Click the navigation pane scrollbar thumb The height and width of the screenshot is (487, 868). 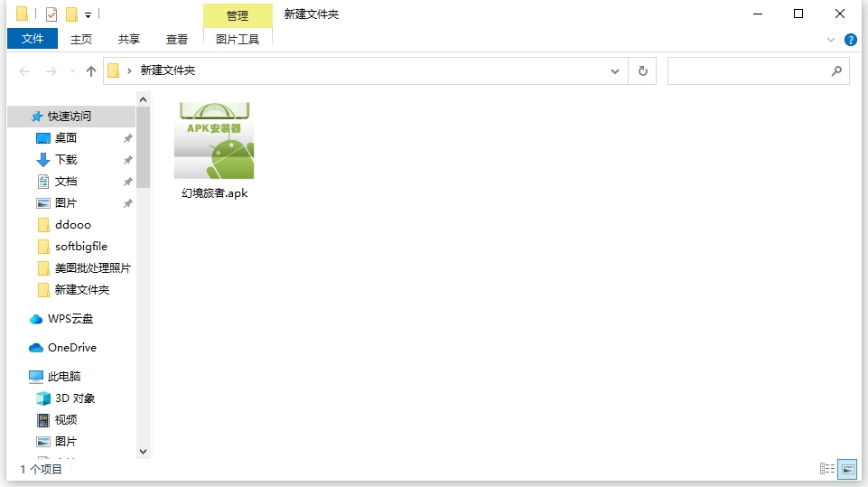pos(144,147)
